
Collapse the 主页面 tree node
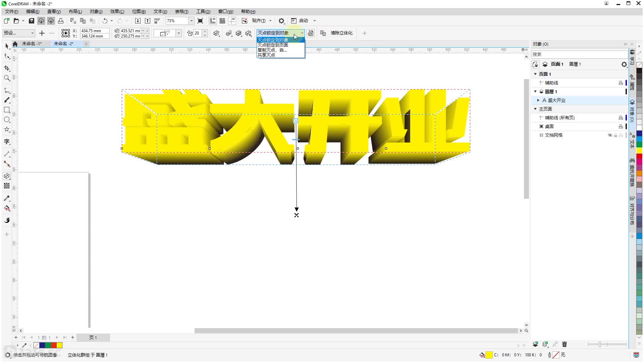point(535,109)
